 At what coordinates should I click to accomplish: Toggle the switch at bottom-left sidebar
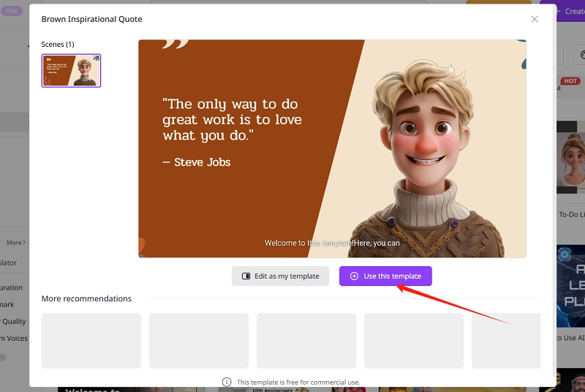(x=3, y=358)
